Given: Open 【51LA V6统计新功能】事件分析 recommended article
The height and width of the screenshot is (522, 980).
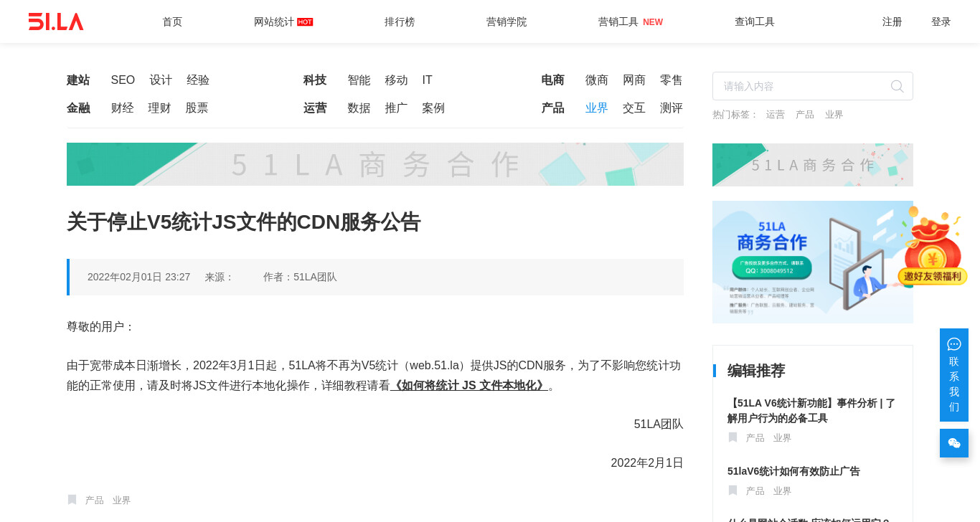Looking at the screenshot, I should tap(811, 411).
